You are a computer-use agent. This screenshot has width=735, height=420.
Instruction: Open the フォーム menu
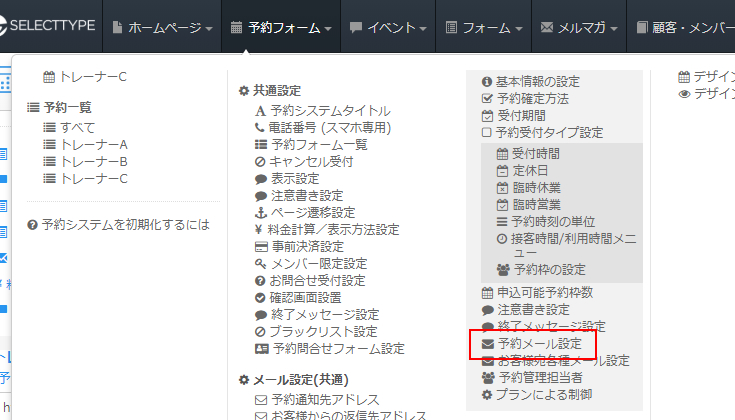coord(485,27)
